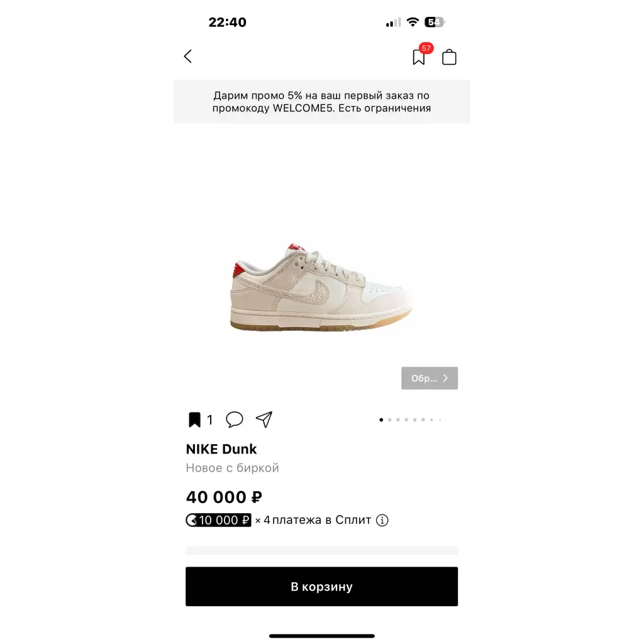This screenshot has height=644, width=644.
Task: Tap 'Новое с биркой' condition label
Action: (x=232, y=468)
